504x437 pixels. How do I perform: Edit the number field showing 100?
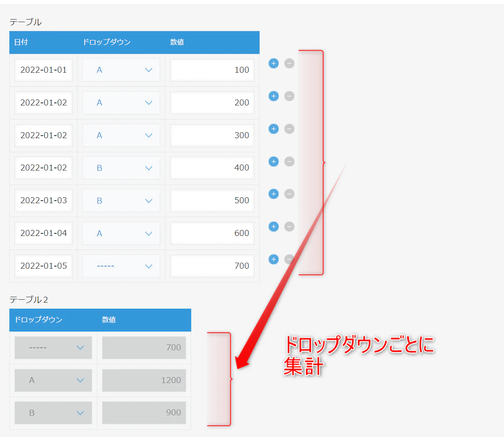tap(212, 70)
